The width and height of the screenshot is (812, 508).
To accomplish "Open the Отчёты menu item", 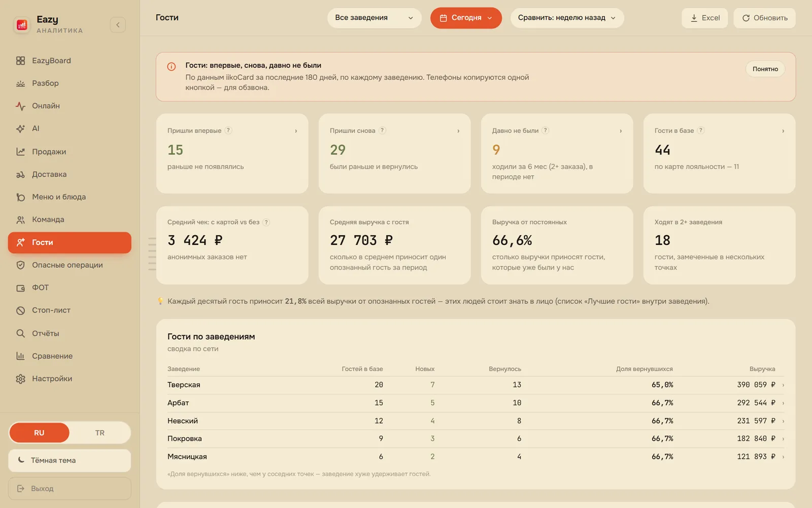I will (x=70, y=333).
